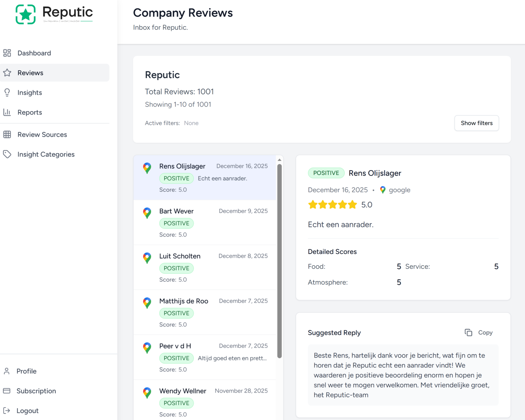Viewport: 525px width, 420px height.
Task: Expand filters with the Show filters button
Action: point(476,123)
